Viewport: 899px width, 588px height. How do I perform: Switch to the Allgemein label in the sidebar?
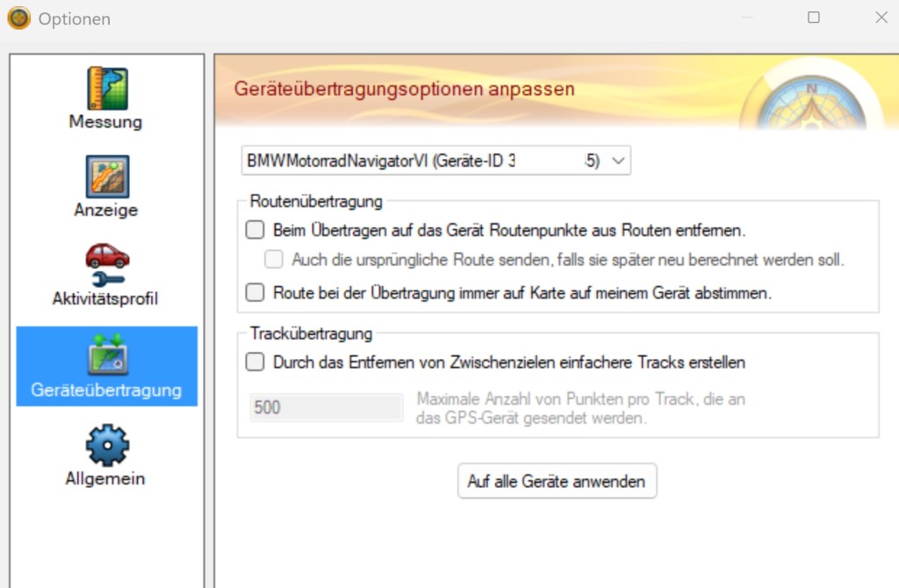[105, 479]
